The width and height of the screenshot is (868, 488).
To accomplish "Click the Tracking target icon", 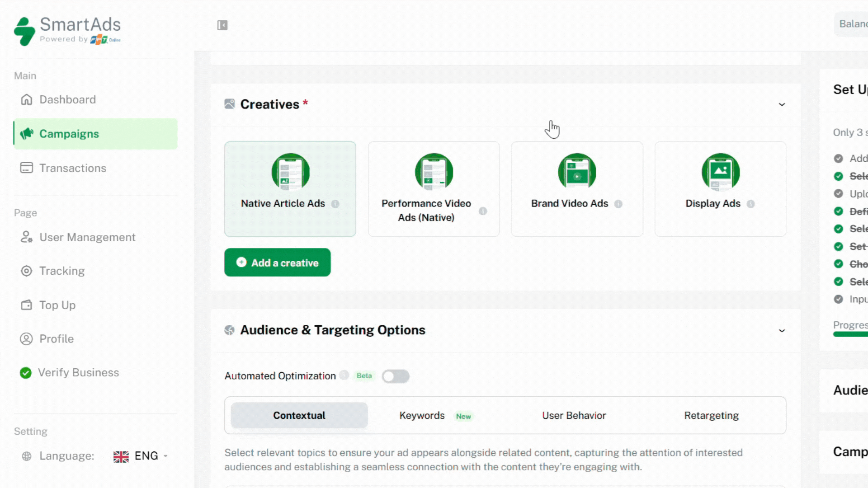I will point(27,271).
